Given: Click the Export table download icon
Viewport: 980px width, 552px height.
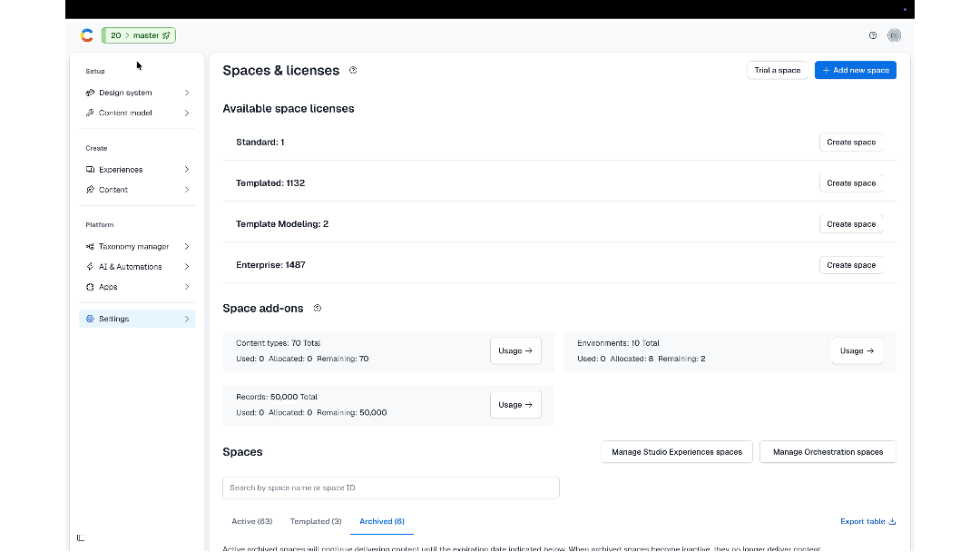Looking at the screenshot, I should point(893,521).
